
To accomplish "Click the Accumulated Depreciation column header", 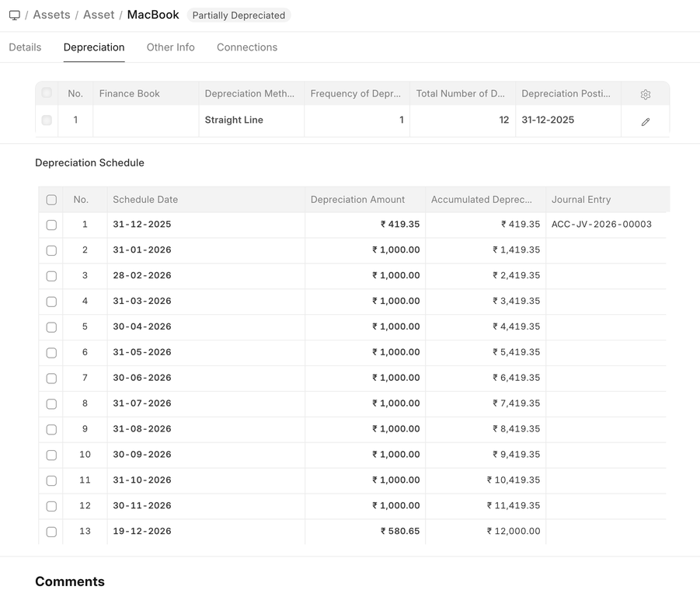I will tap(486, 200).
